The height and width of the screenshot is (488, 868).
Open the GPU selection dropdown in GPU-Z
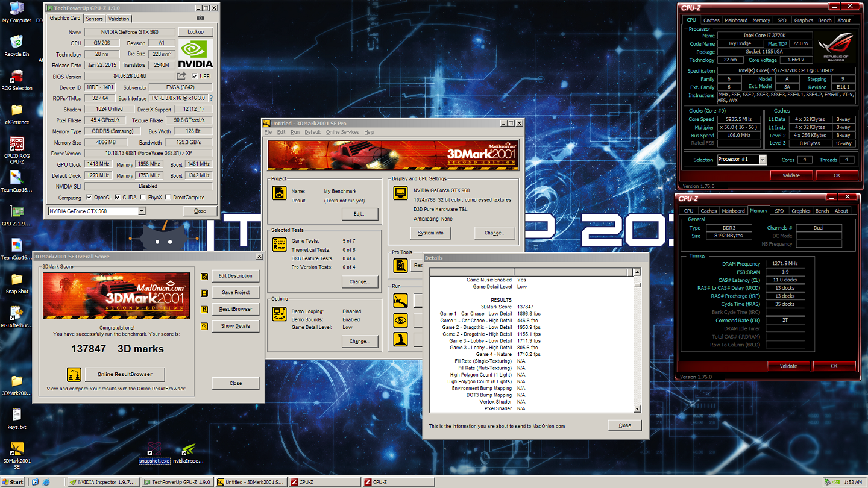(x=142, y=211)
